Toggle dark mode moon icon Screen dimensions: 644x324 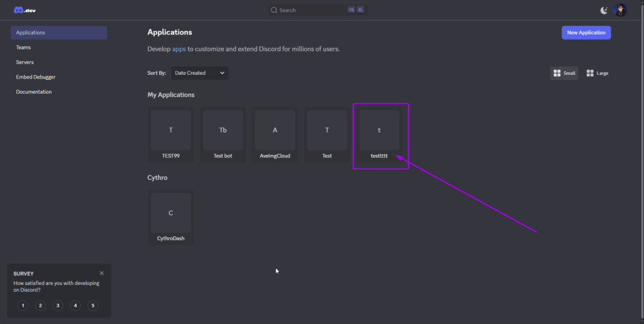click(604, 10)
